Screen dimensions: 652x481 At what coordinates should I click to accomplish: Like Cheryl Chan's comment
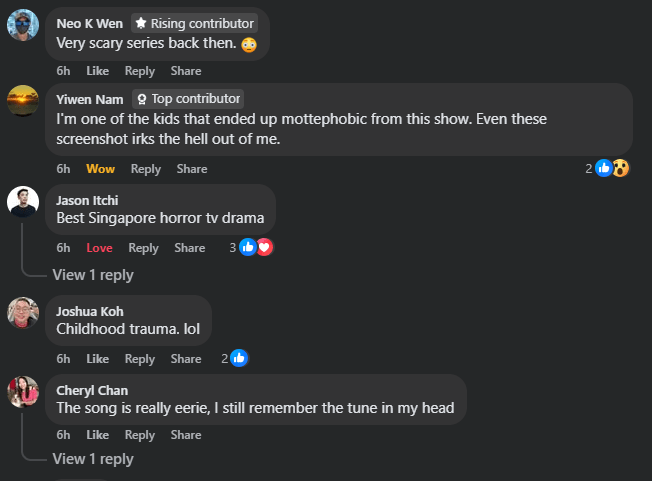coord(97,435)
